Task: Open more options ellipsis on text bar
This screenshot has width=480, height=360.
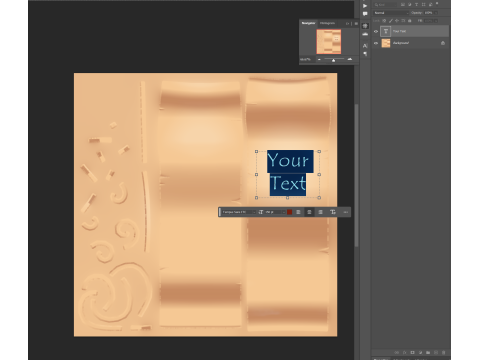Action: point(346,212)
